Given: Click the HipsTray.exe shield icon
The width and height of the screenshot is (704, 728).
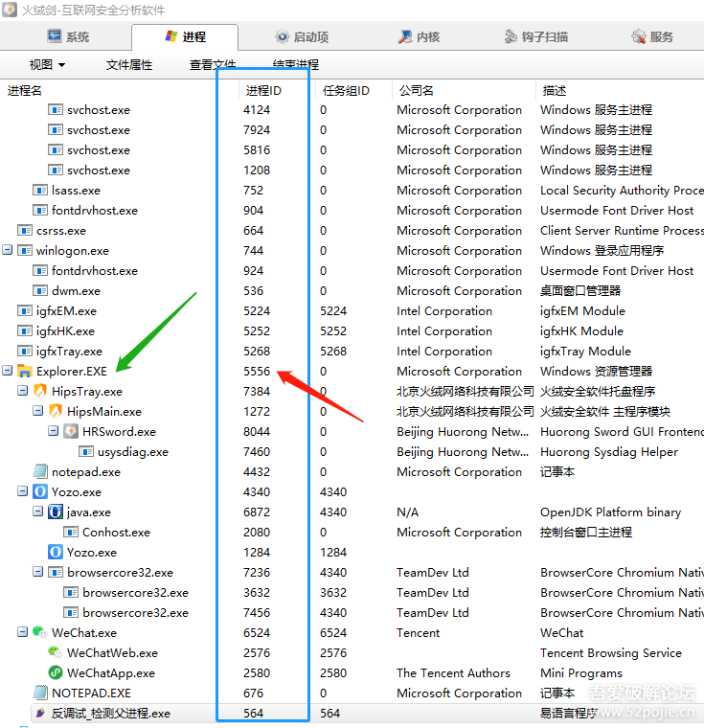Looking at the screenshot, I should pyautogui.click(x=40, y=391).
